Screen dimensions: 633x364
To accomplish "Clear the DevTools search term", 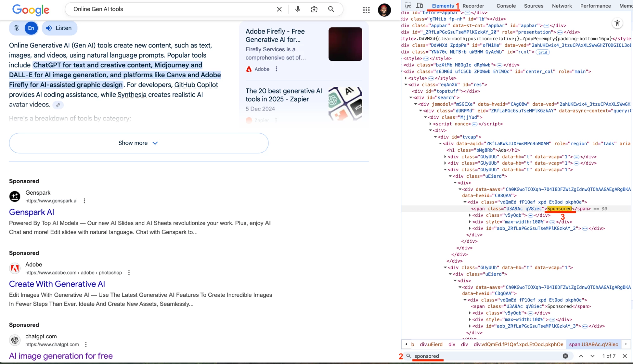I will (x=565, y=356).
